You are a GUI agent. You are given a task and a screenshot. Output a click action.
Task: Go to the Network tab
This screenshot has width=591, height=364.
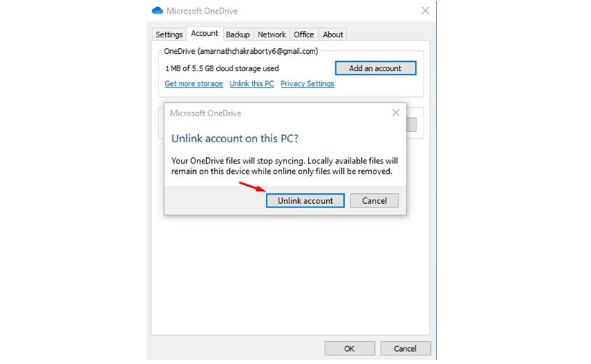[271, 34]
